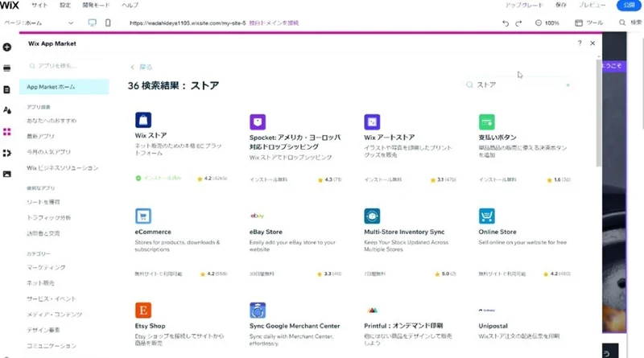Screen dimensions: 644x358
Task: Click the App Market vertical scrollbar
Action: pyautogui.click(x=599, y=113)
